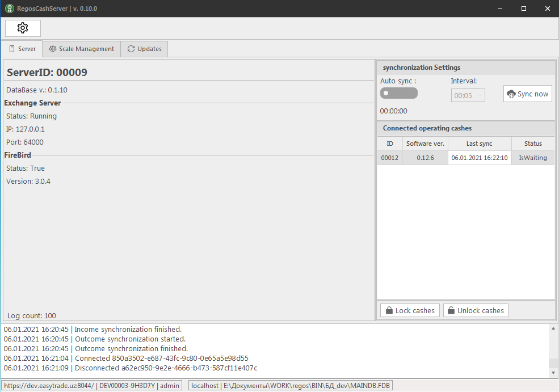
Task: Sort by the Last sync column header
Action: pos(479,144)
